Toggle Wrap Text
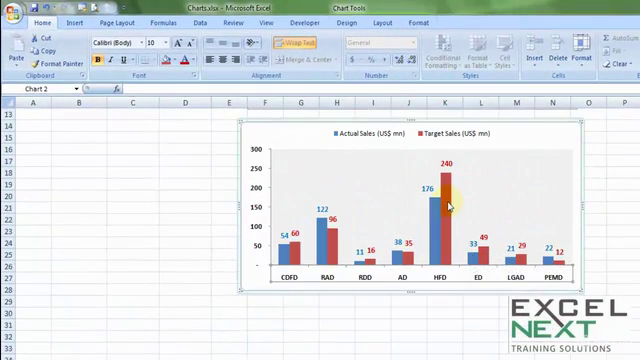The width and height of the screenshot is (640, 360). [295, 42]
